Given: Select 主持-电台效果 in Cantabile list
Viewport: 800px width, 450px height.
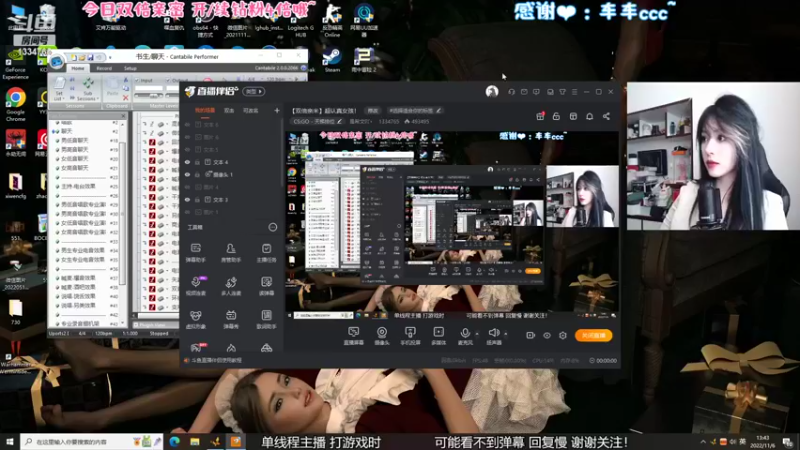Looking at the screenshot, I should [x=78, y=186].
